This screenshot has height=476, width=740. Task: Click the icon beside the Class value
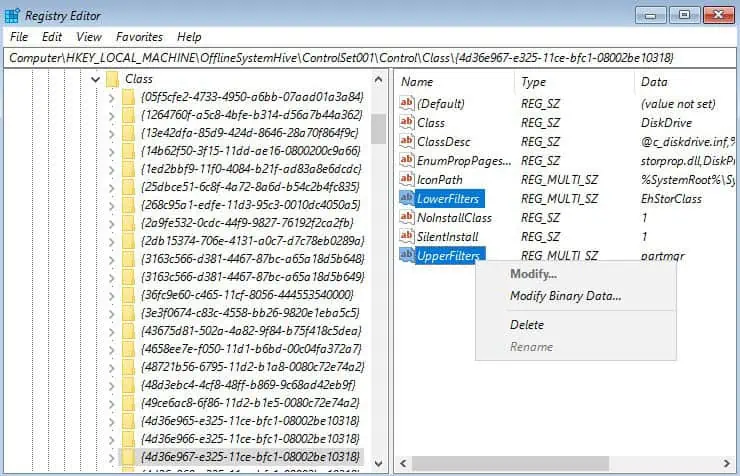[406, 122]
